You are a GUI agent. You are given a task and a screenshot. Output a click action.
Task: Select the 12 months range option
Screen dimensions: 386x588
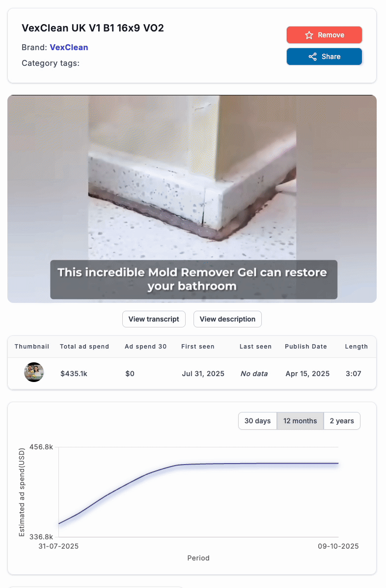point(300,421)
